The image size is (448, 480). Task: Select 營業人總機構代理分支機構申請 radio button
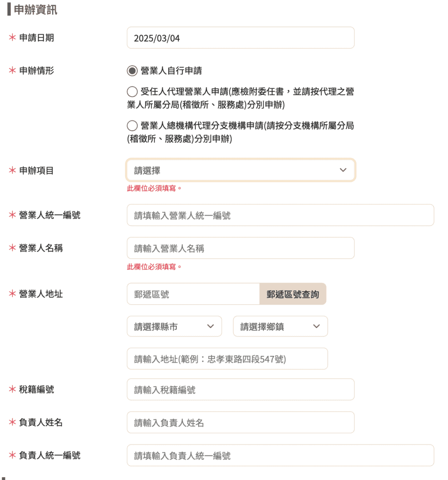pyautogui.click(x=132, y=126)
